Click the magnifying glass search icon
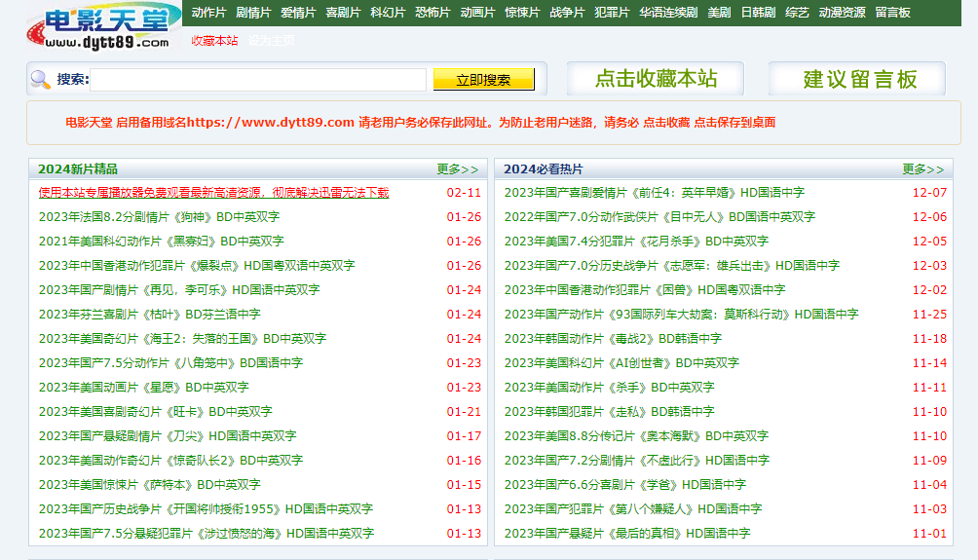The width and height of the screenshot is (978, 560). 41,80
